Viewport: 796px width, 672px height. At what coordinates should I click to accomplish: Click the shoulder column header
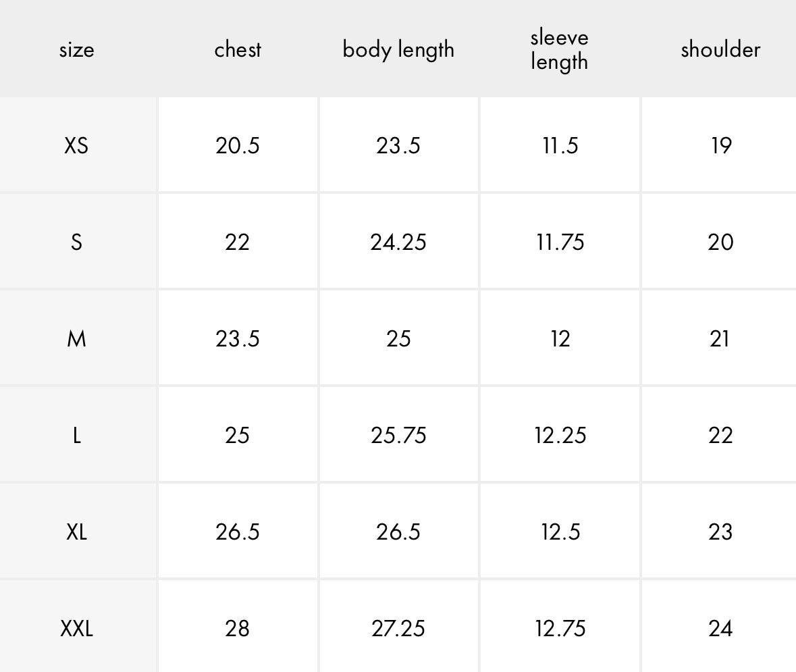point(720,49)
